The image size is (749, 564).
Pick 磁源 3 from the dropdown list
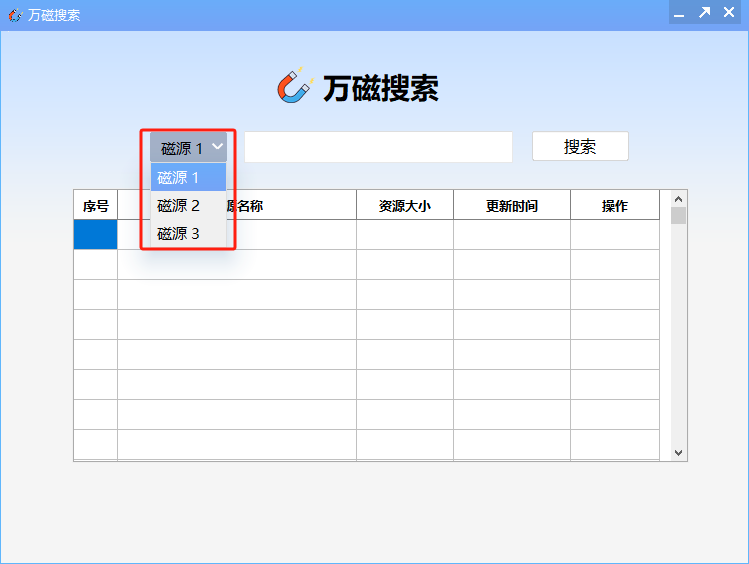pyautogui.click(x=188, y=234)
